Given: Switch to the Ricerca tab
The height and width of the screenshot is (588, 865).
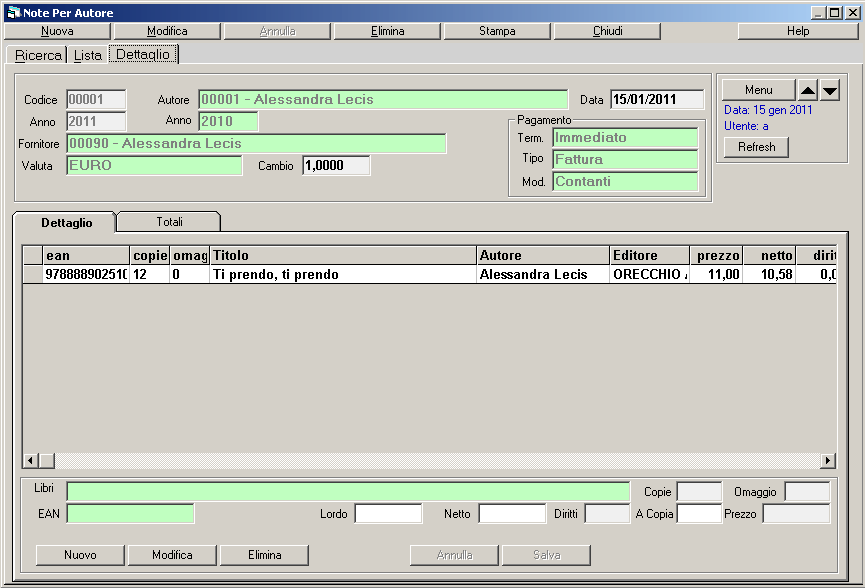Looking at the screenshot, I should (x=38, y=55).
